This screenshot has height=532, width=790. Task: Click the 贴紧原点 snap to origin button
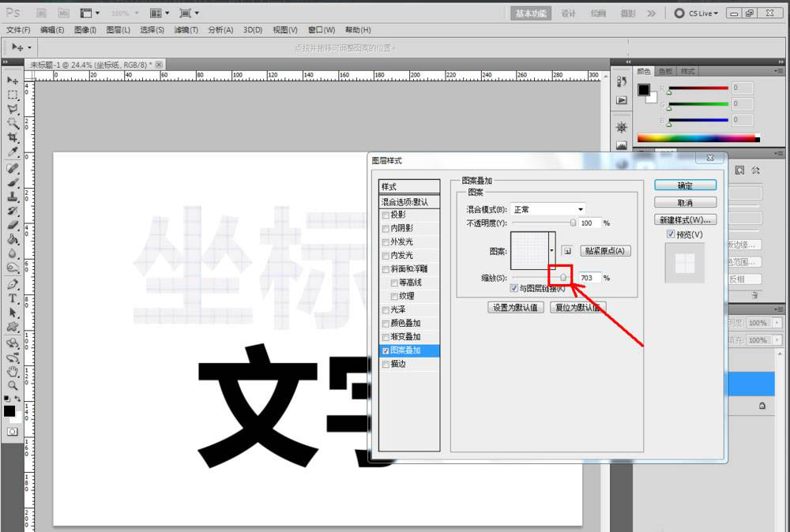(606, 250)
